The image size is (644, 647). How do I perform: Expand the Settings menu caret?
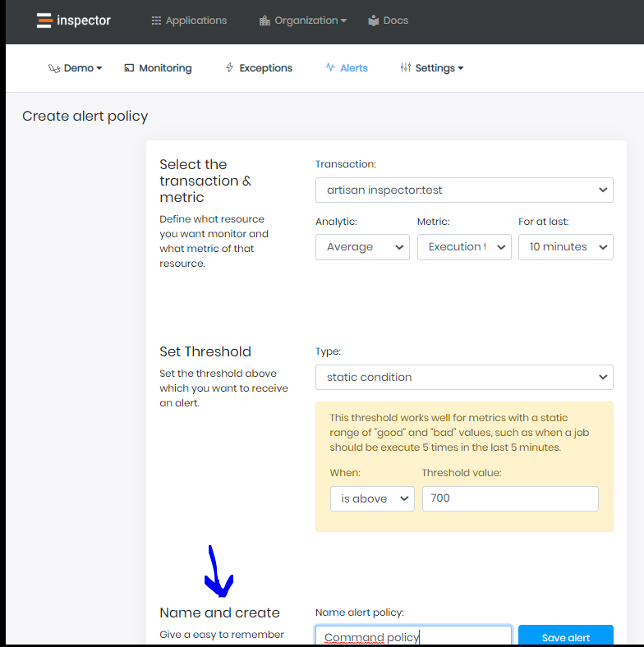click(461, 68)
